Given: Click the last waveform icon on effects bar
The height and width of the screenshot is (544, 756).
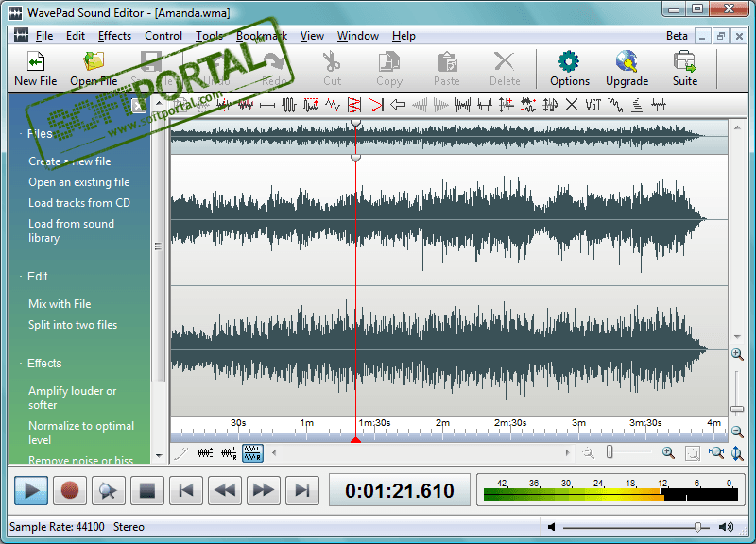Looking at the screenshot, I should [659, 105].
